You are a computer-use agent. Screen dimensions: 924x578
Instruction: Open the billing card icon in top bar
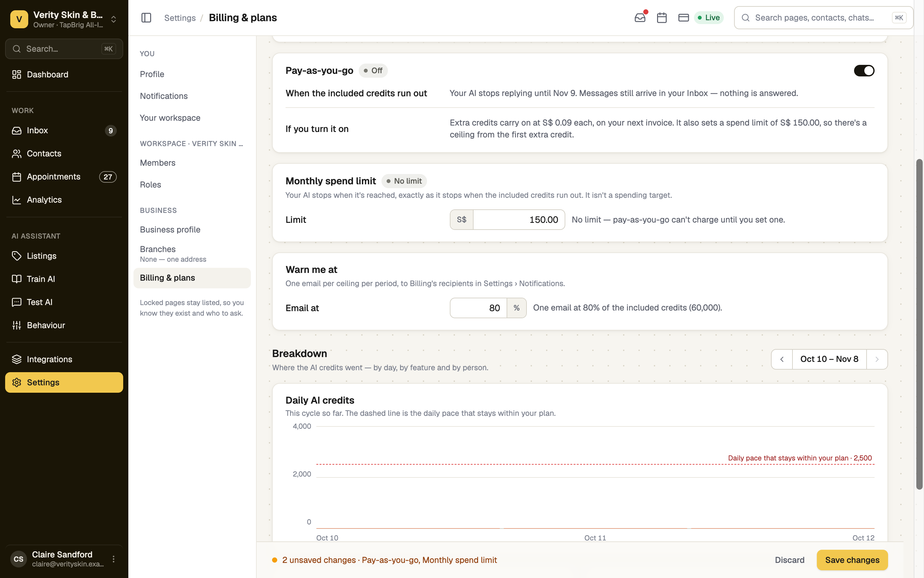click(x=683, y=18)
